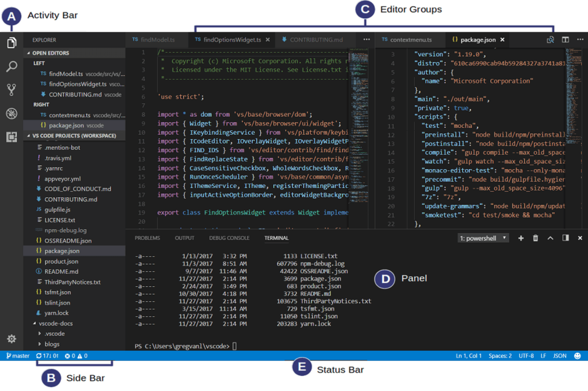Open the OUTPUT panel tab

click(x=184, y=238)
